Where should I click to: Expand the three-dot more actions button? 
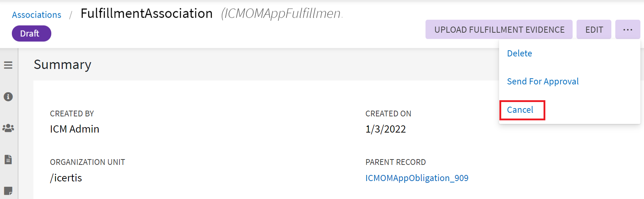click(627, 29)
